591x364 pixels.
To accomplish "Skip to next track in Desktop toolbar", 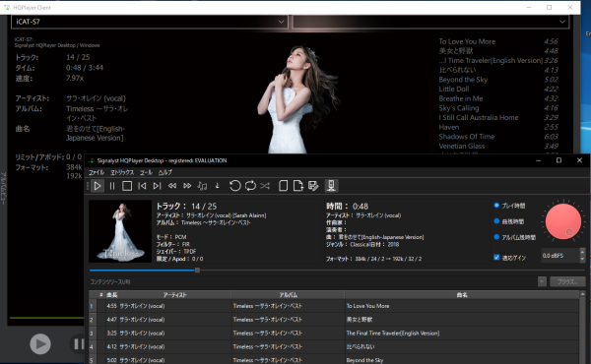I will [x=158, y=186].
